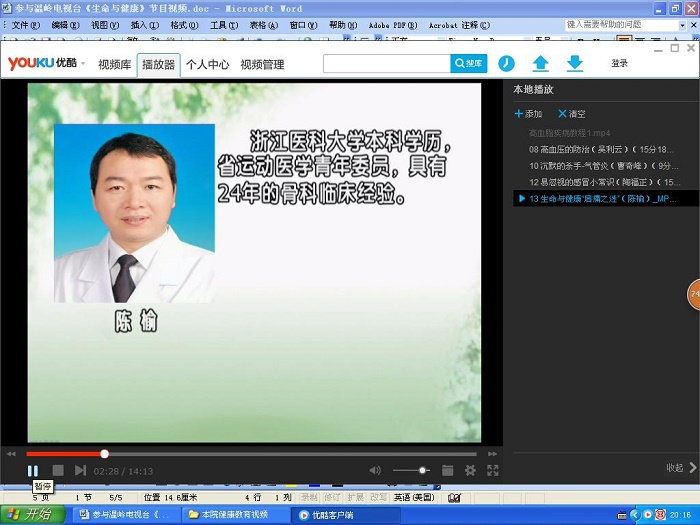
Task: Switch to 本院健康教育视频 folder taskbar button
Action: [234, 515]
